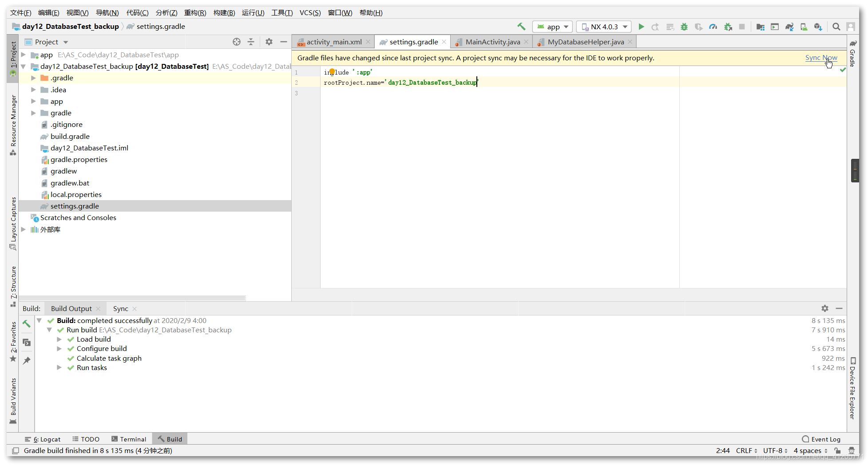Sync project with Gradle files elephant icon
Screen dimensions: 868x465
click(789, 27)
